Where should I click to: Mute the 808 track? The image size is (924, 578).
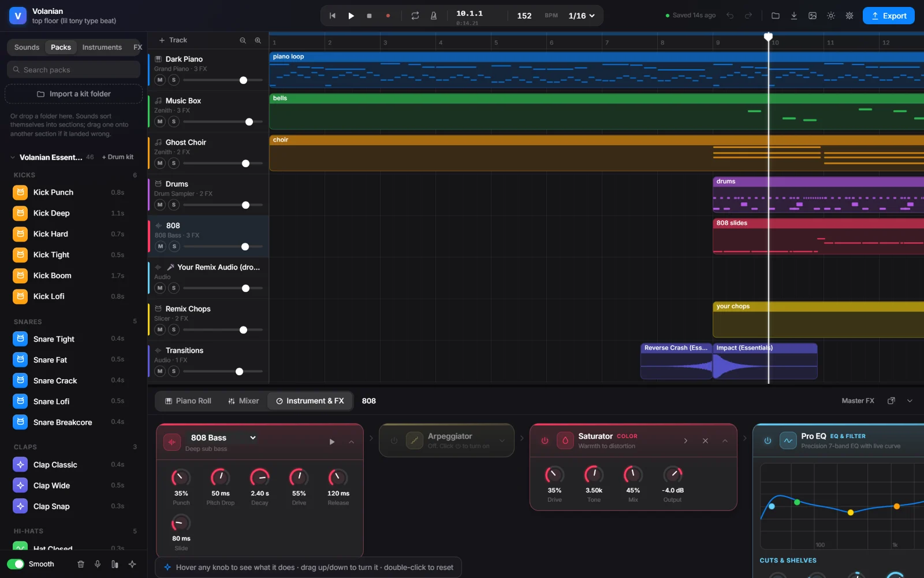(161, 246)
